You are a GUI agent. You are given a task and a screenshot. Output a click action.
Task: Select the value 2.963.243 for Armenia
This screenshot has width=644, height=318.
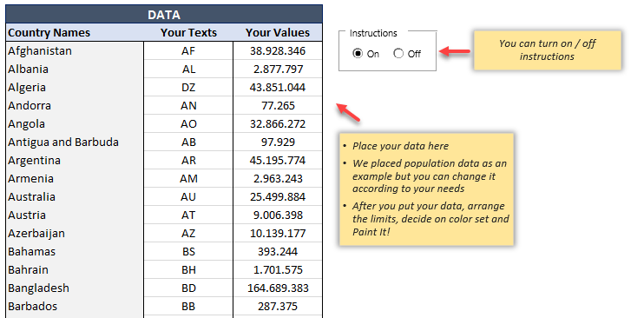(x=278, y=178)
